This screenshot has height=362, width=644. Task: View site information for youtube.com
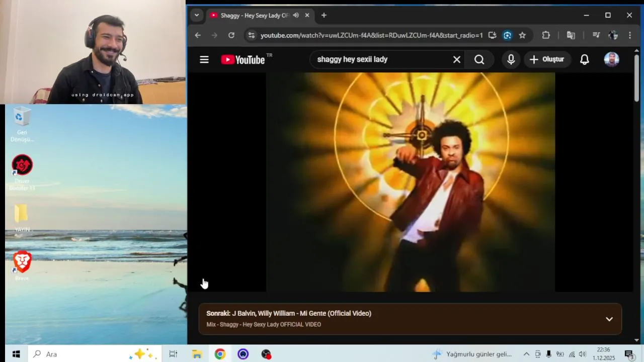tap(252, 35)
